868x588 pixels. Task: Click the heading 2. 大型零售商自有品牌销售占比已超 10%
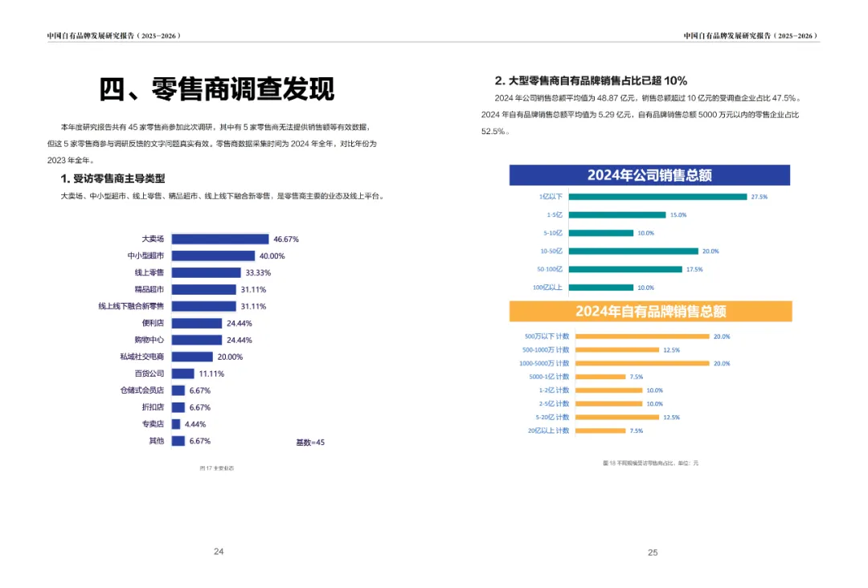tap(591, 81)
